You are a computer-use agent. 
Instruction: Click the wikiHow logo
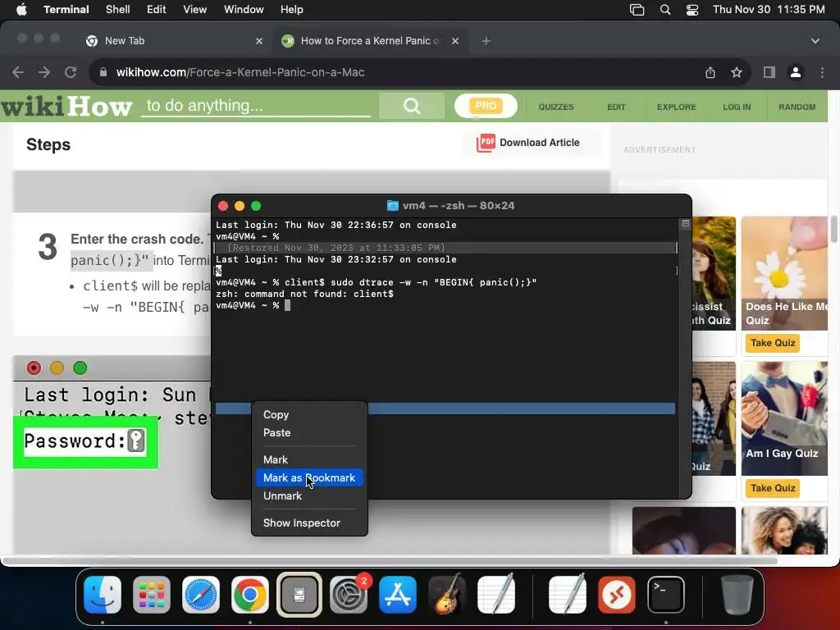point(66,106)
